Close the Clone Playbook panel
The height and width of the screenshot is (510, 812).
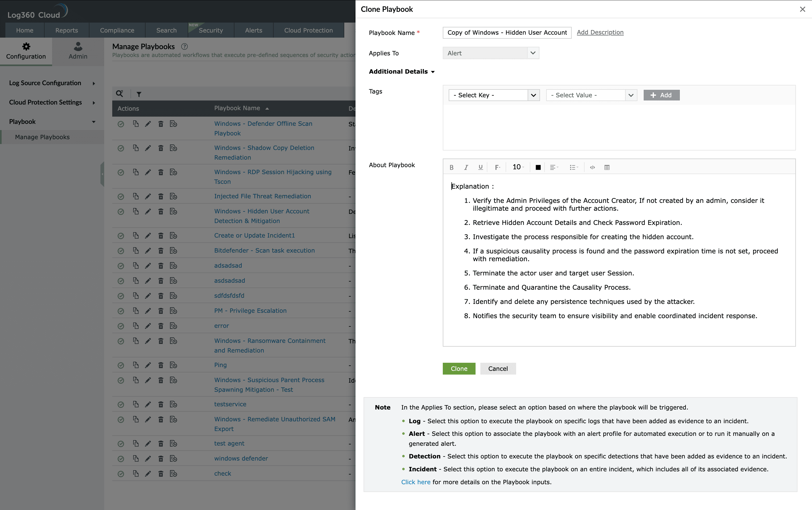802,9
